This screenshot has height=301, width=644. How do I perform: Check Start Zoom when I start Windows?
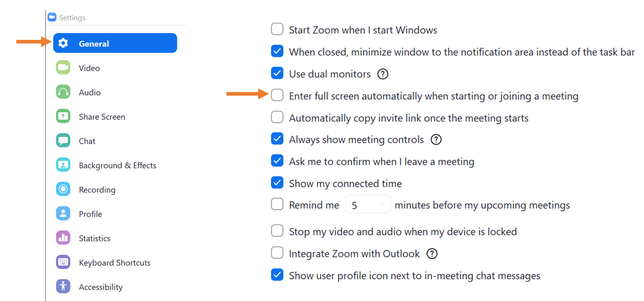point(277,29)
